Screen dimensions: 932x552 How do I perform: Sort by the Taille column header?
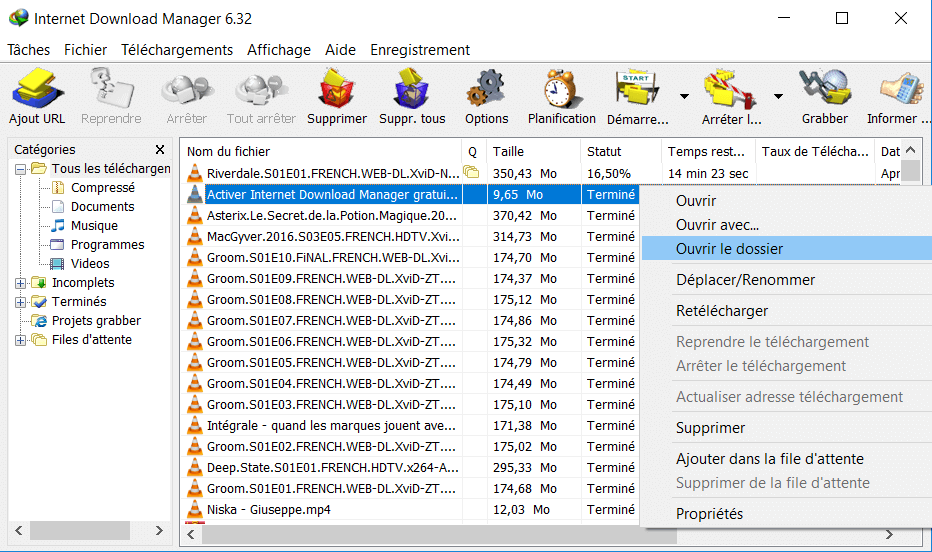[533, 152]
